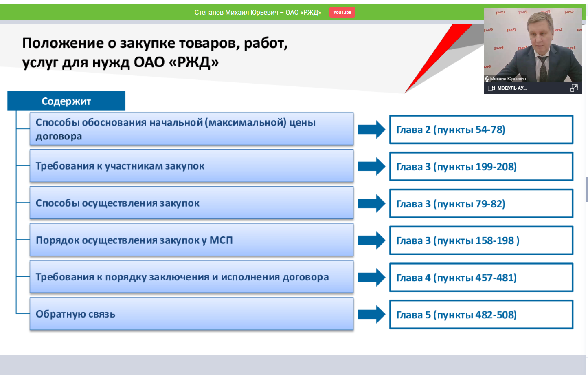Select the Способы осуществления закупок box
588x375 pixels.
click(191, 203)
